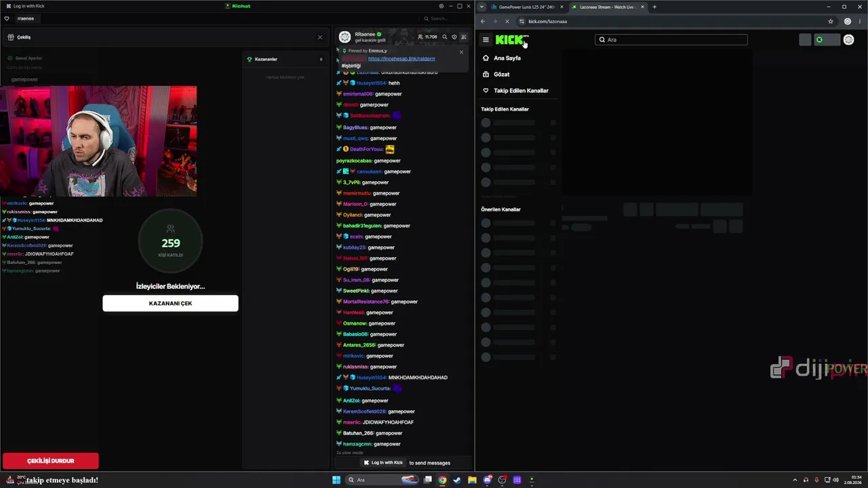Screen dimensions: 868x488
Task: Open Steam from the taskbar
Action: 457,480
